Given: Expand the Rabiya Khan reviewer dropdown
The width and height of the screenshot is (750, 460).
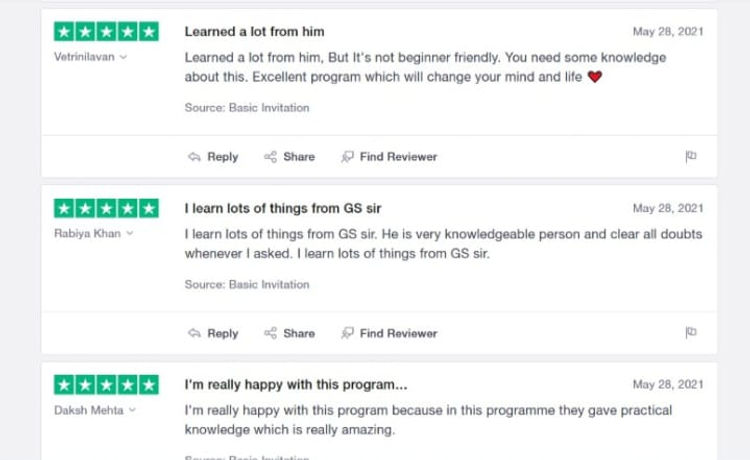Looking at the screenshot, I should 124,234.
